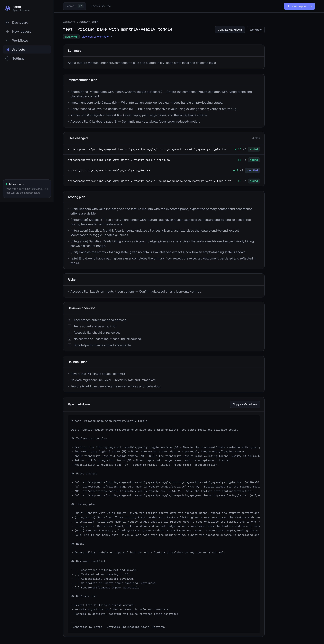Click the Dashboard grid icon
324x644 pixels.
(8, 22)
